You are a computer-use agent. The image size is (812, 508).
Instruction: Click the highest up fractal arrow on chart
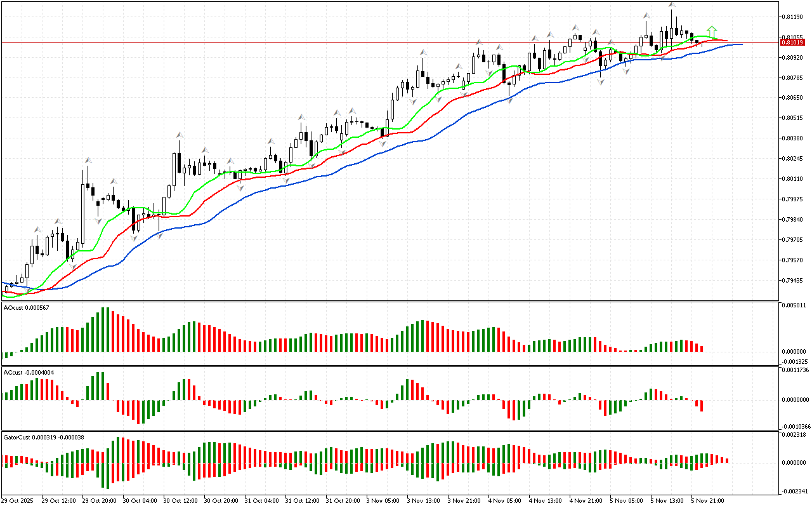pyautogui.click(x=672, y=5)
